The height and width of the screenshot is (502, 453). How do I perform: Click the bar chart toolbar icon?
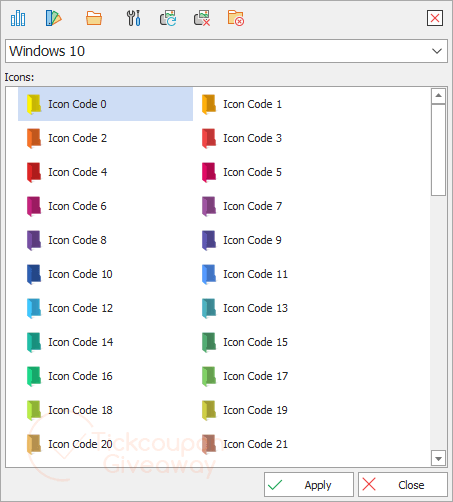[18, 18]
